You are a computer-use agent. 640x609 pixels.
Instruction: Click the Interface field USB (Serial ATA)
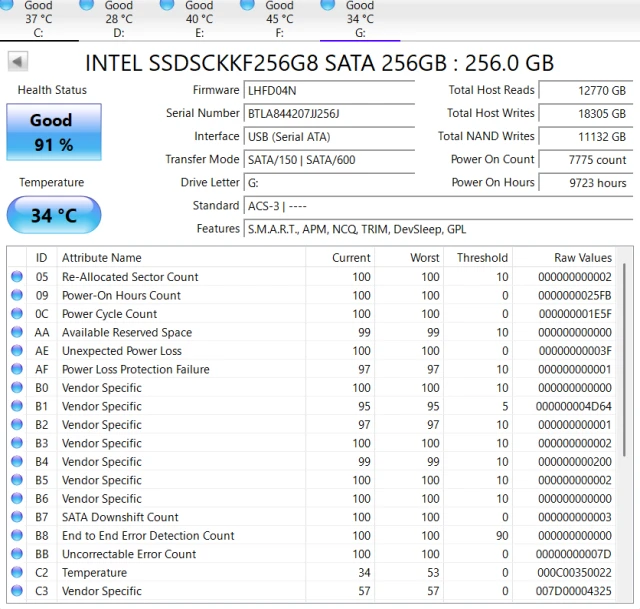click(x=329, y=136)
